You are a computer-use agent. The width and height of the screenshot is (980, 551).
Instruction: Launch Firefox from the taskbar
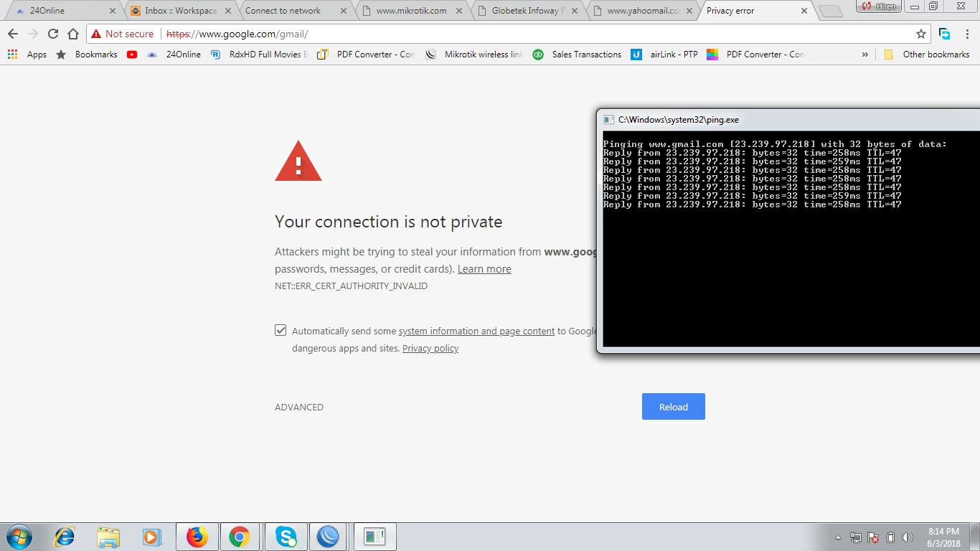(x=197, y=537)
